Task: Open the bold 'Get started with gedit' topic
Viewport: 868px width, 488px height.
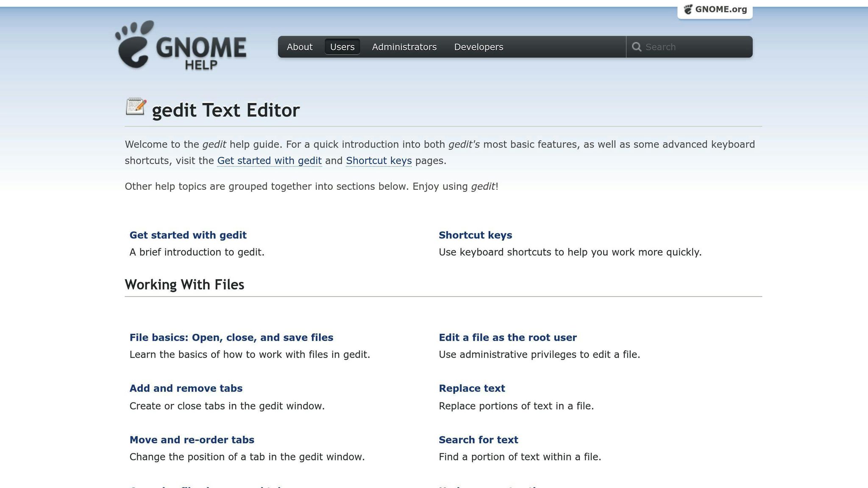Action: pyautogui.click(x=188, y=235)
